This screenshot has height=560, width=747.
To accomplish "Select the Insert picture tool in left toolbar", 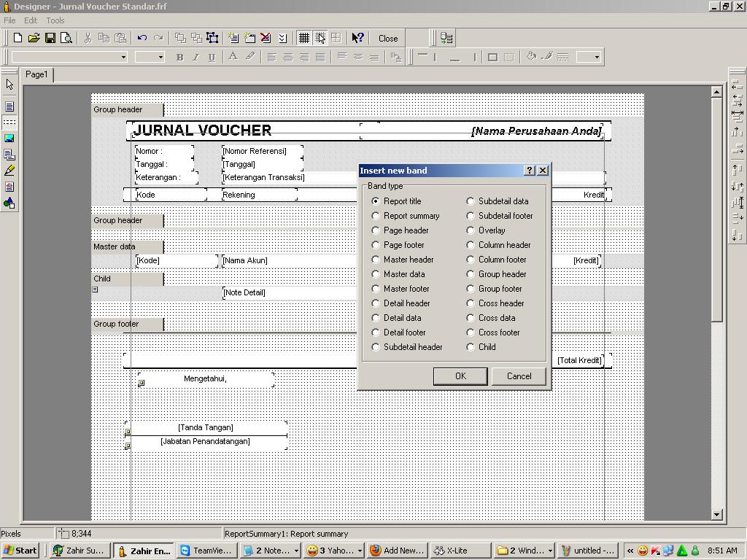I will 9,139.
